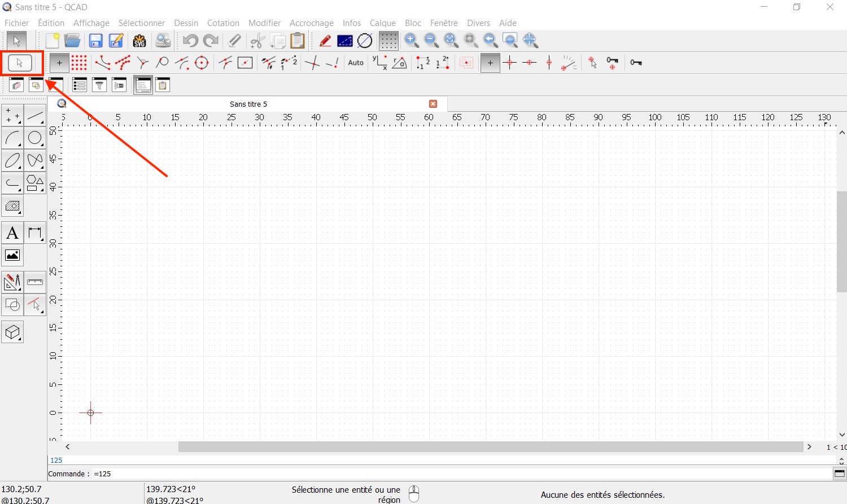The image size is (847, 504).
Task: Open the Hatch tool
Action: 12,206
